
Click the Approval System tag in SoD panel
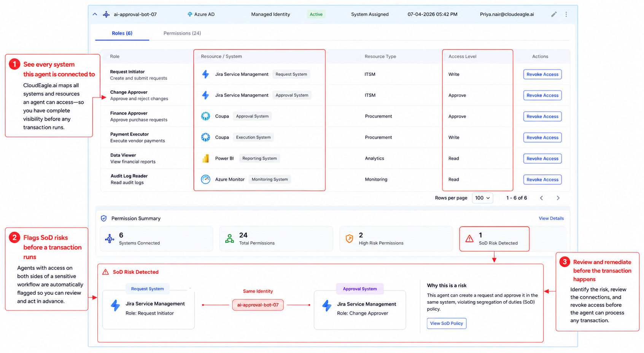pyautogui.click(x=360, y=289)
